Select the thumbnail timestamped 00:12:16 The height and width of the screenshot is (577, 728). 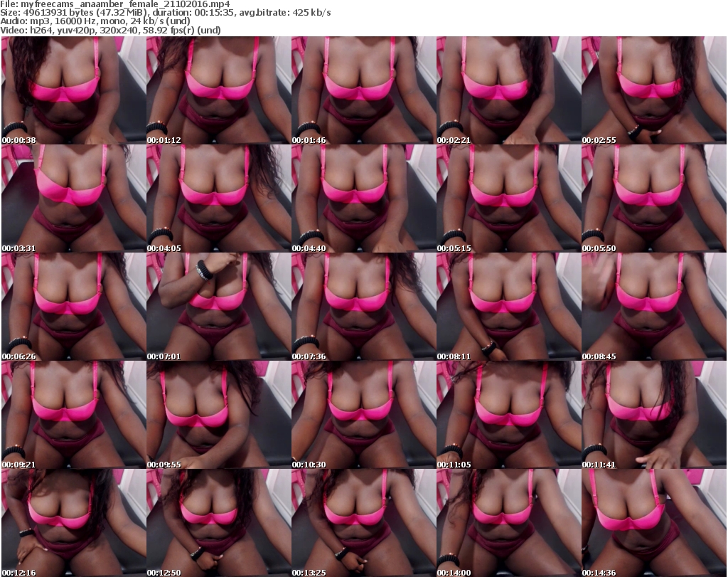click(x=74, y=523)
